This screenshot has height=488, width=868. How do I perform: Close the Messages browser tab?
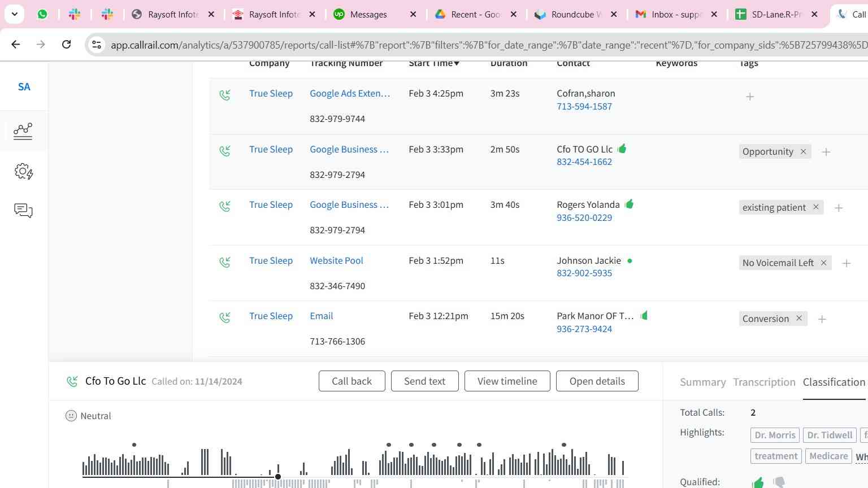413,14
